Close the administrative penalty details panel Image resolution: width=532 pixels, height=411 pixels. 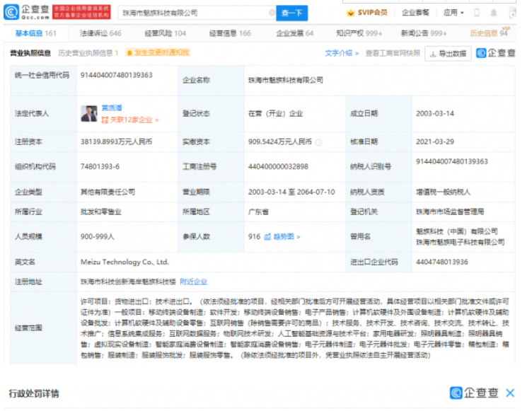(x=510, y=393)
